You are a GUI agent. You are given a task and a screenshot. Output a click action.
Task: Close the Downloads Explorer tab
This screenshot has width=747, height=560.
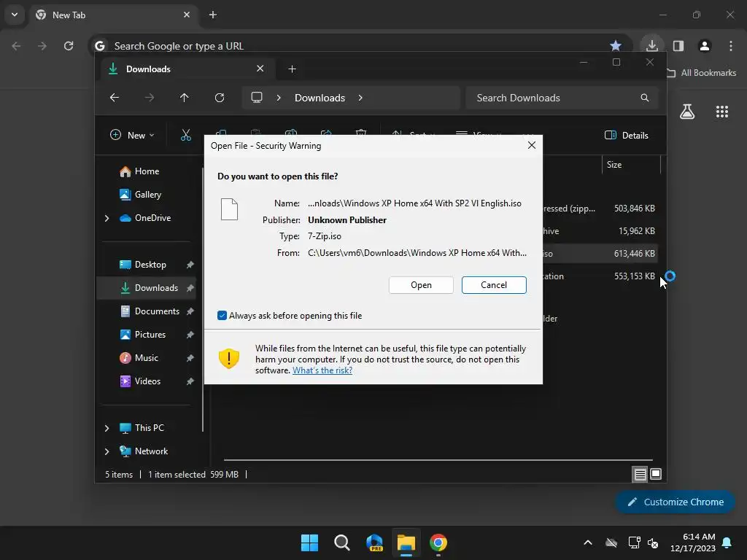pyautogui.click(x=260, y=69)
